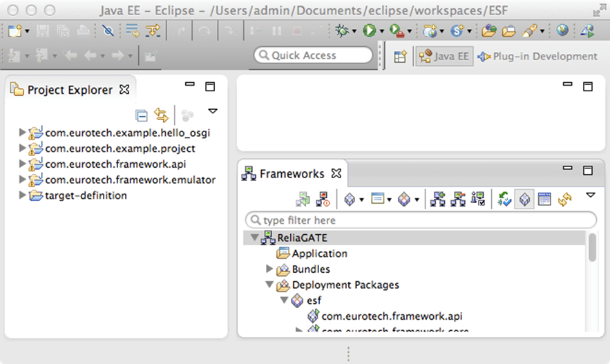Expand the com.eurotech.example.hello_osgi project
This screenshot has height=364, width=610.
pyautogui.click(x=22, y=133)
